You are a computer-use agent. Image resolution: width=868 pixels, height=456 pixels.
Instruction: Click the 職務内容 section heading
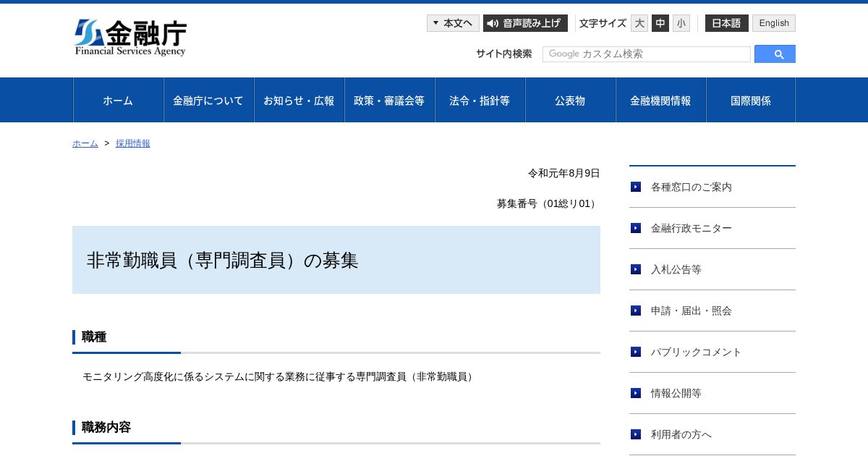(106, 427)
